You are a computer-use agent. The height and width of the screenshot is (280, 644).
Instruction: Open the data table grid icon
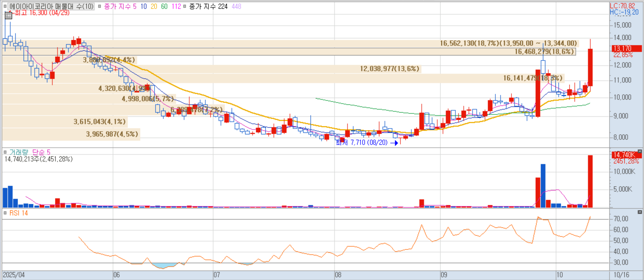9,15
